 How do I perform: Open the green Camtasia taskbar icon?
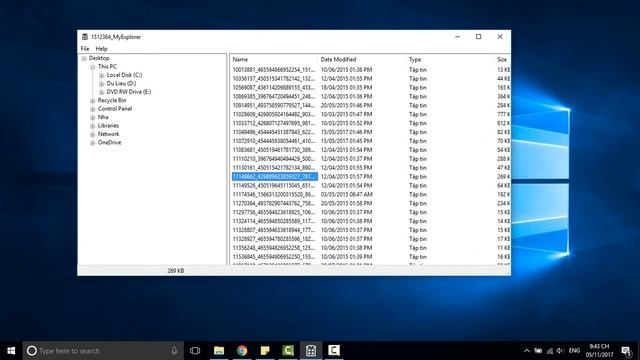point(288,351)
